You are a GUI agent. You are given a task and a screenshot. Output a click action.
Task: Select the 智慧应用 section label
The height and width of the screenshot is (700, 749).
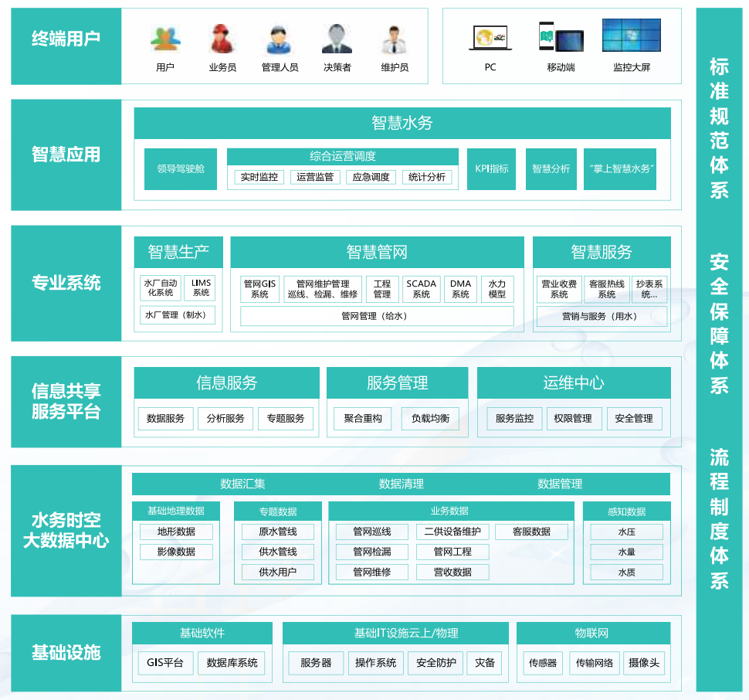(66, 155)
